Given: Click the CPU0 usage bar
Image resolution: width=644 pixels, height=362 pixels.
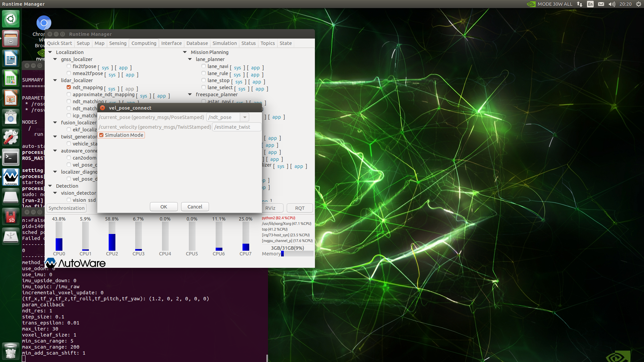Looking at the screenshot, I should click(59, 236).
